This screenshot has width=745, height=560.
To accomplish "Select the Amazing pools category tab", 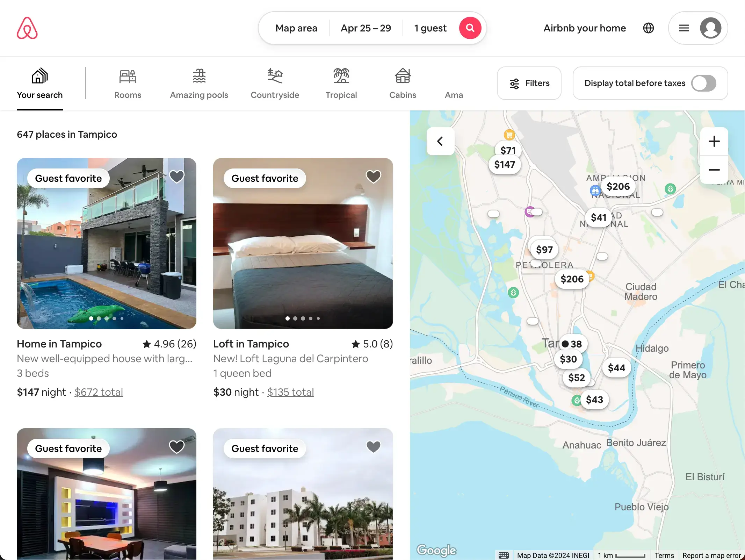I will pos(198,82).
